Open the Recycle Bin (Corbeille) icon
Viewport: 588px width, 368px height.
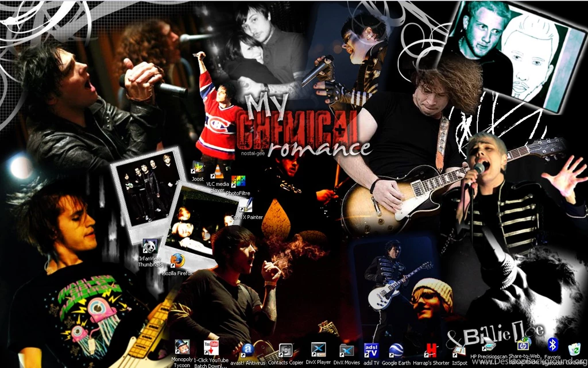click(x=574, y=349)
